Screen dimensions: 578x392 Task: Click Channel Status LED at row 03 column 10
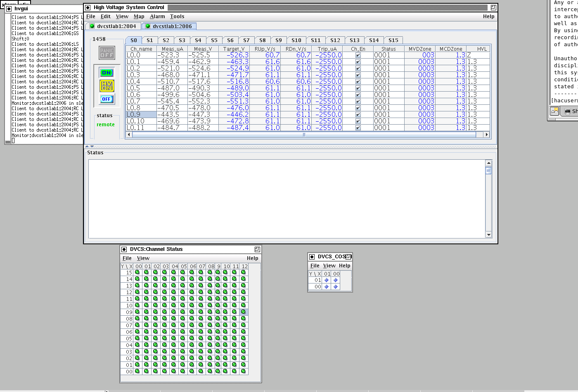(225, 352)
